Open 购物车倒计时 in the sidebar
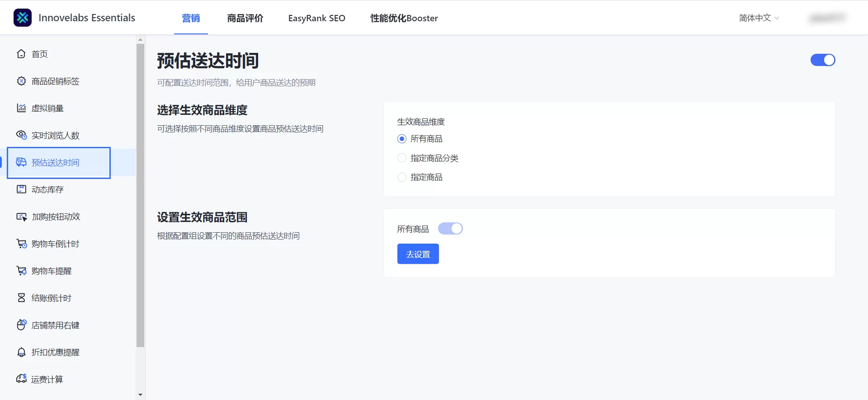868x400 pixels. 68,244
